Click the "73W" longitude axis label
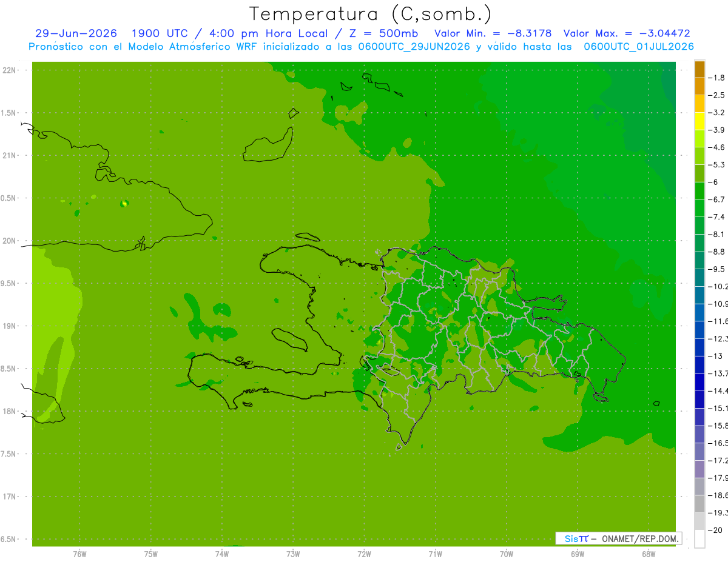728x562 pixels. coord(293,554)
